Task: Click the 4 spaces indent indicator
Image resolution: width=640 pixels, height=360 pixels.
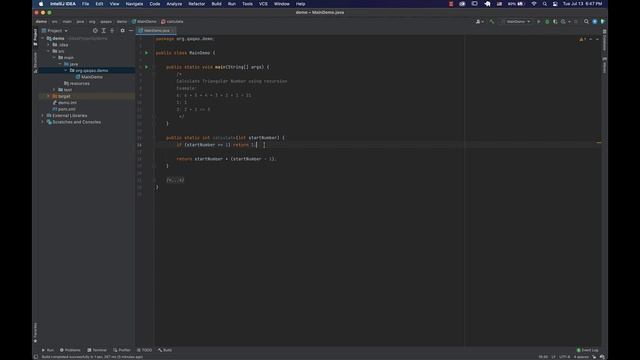Action: tap(581, 357)
